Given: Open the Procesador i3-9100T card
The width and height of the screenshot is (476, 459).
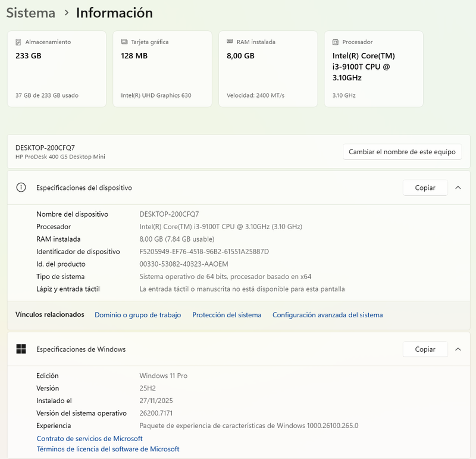Looking at the screenshot, I should pos(374,68).
